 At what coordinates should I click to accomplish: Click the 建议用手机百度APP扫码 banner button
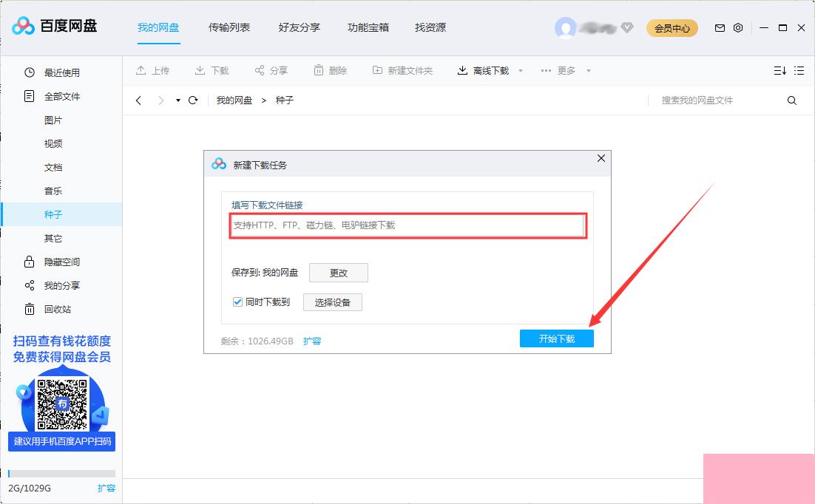pyautogui.click(x=62, y=442)
